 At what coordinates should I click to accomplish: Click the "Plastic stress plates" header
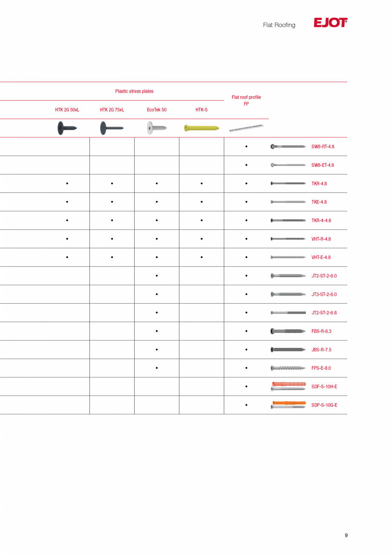(x=134, y=91)
